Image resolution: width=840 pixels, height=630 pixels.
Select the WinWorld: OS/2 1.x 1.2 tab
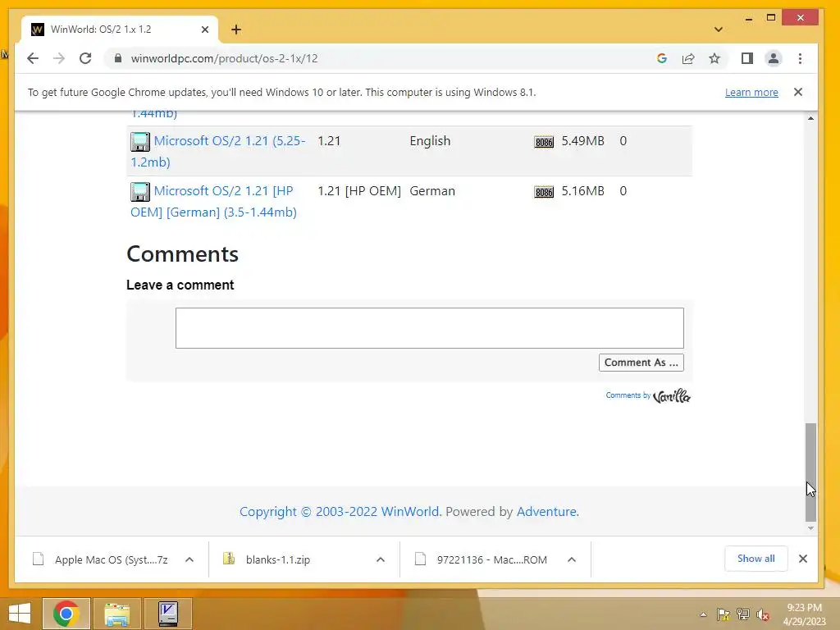119,30
